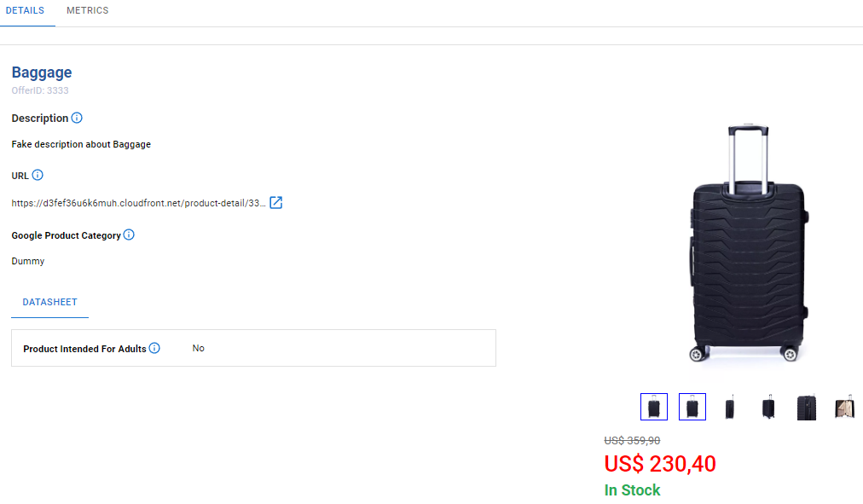The height and width of the screenshot is (504, 863).
Task: Click the OfferID 3333 text
Action: click(x=40, y=90)
